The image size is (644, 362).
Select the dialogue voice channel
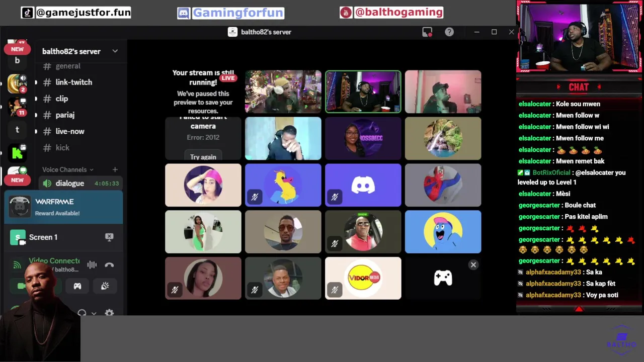click(x=80, y=183)
